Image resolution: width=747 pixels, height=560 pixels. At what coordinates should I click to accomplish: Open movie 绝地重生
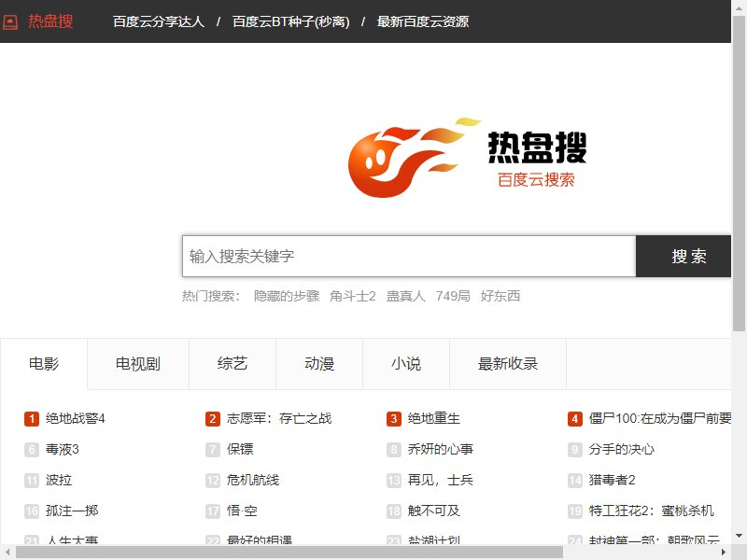[x=434, y=418]
